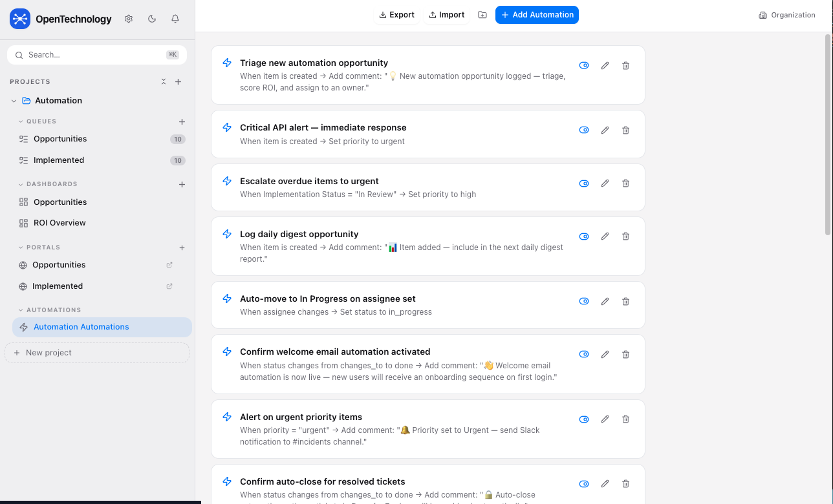
Task: Collapse the Portals section
Action: [21, 247]
